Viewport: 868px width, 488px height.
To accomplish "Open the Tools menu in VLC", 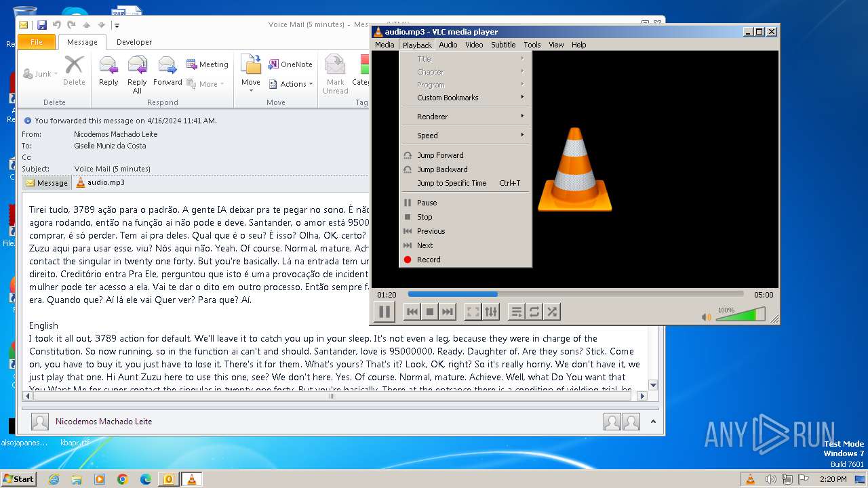I will click(x=532, y=45).
